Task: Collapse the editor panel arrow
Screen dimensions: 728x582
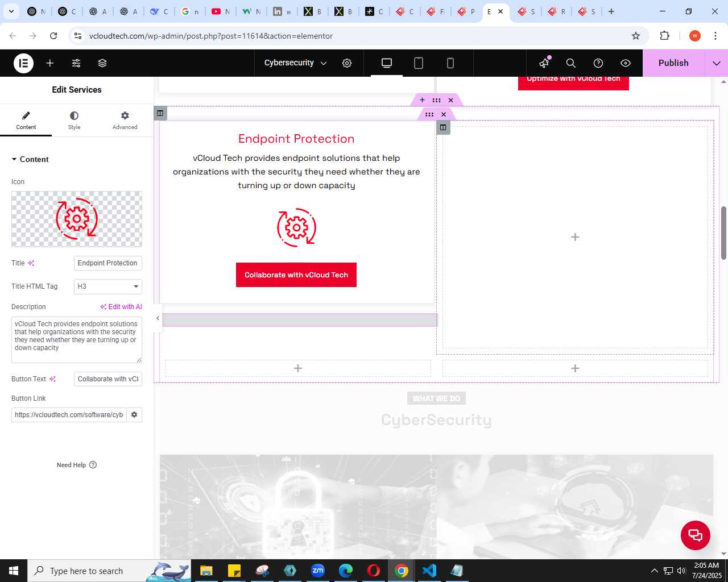Action: click(x=158, y=318)
